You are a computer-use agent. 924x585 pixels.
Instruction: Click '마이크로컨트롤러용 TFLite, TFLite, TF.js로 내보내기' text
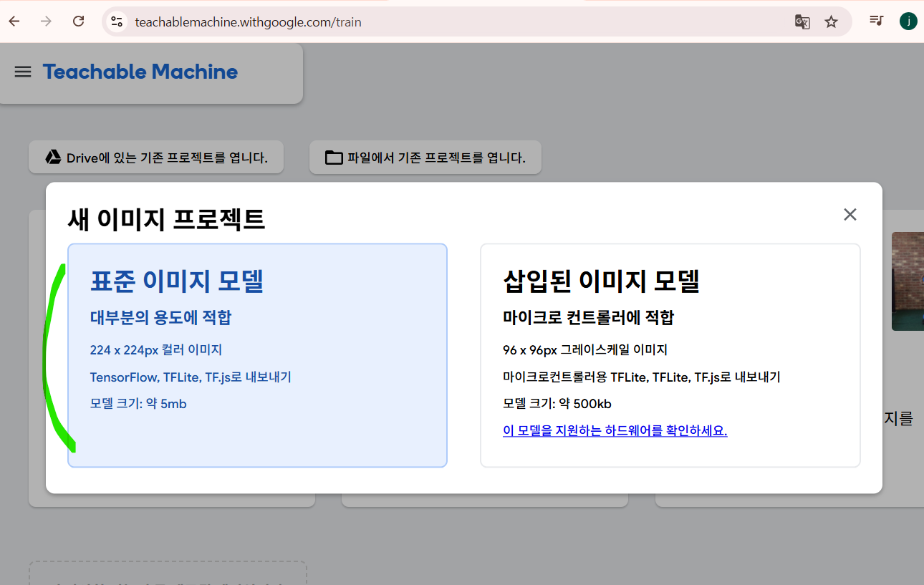click(x=642, y=377)
